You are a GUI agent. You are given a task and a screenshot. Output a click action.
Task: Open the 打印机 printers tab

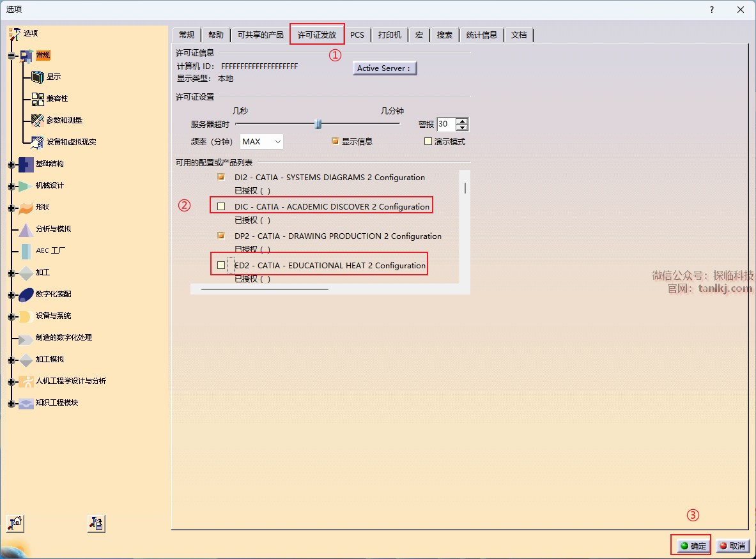[390, 34]
